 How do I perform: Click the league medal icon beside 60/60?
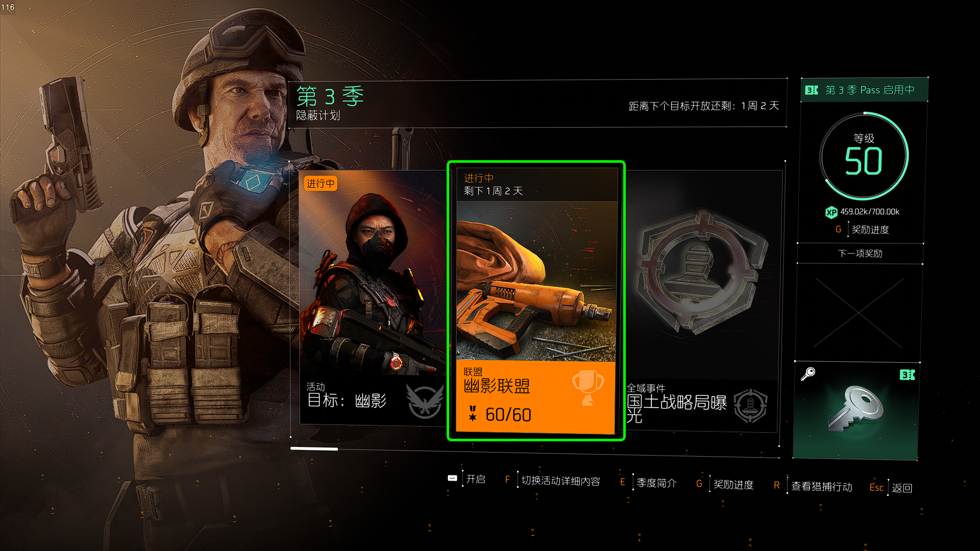[x=473, y=414]
